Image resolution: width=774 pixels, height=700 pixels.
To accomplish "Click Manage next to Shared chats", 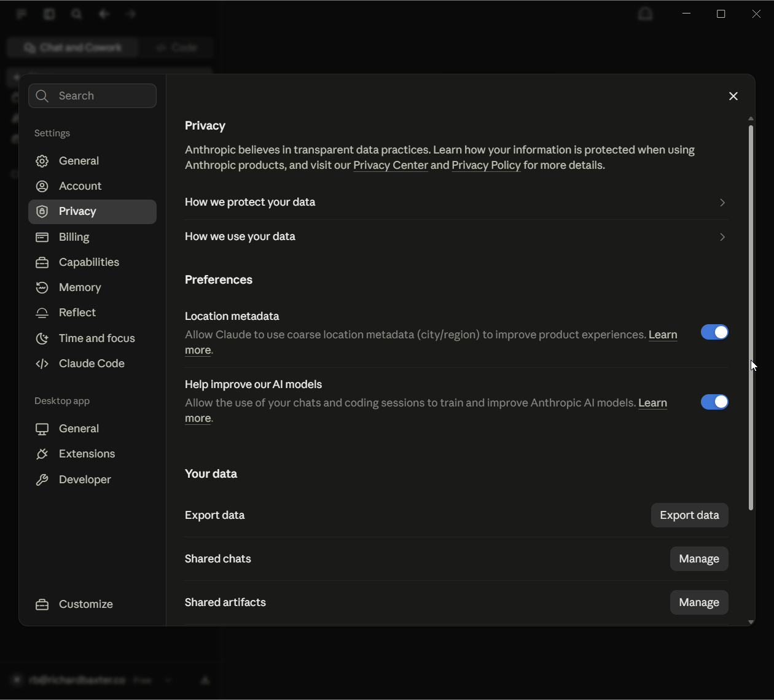I will pos(699,559).
